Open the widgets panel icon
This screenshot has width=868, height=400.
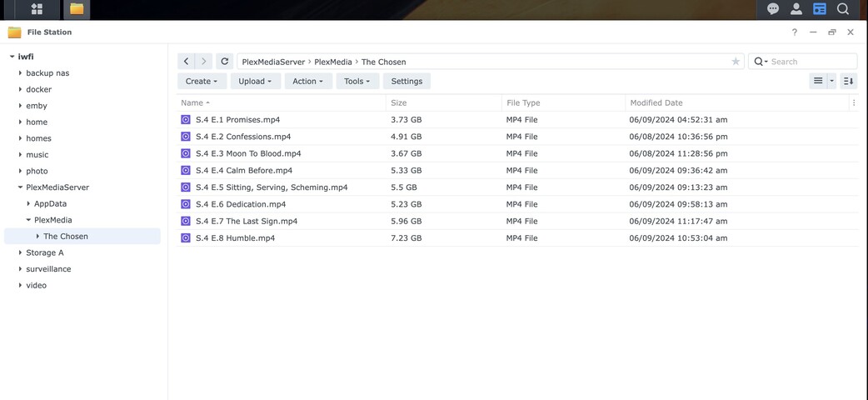820,9
